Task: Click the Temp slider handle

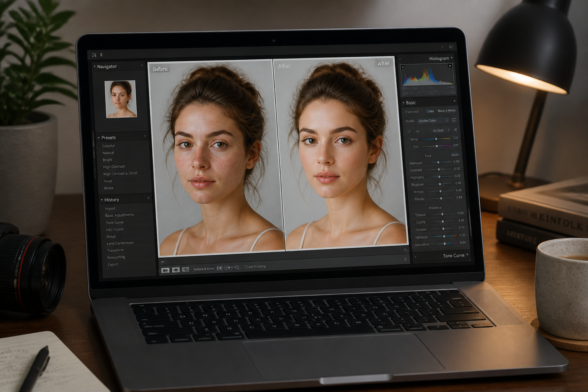Action: 436,139
